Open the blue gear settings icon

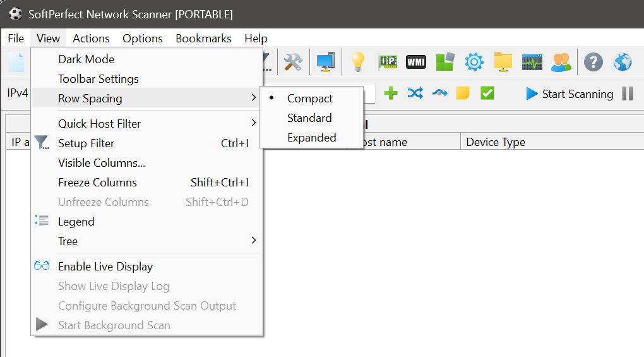474,63
